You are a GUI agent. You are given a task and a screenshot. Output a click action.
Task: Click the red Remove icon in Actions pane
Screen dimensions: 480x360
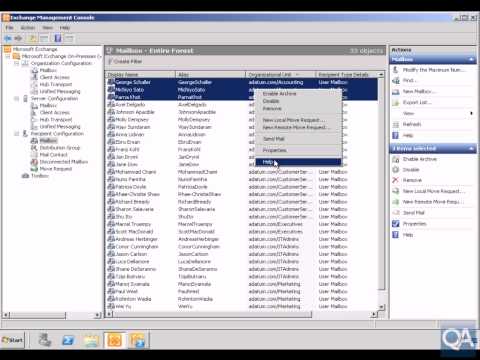pos(396,180)
